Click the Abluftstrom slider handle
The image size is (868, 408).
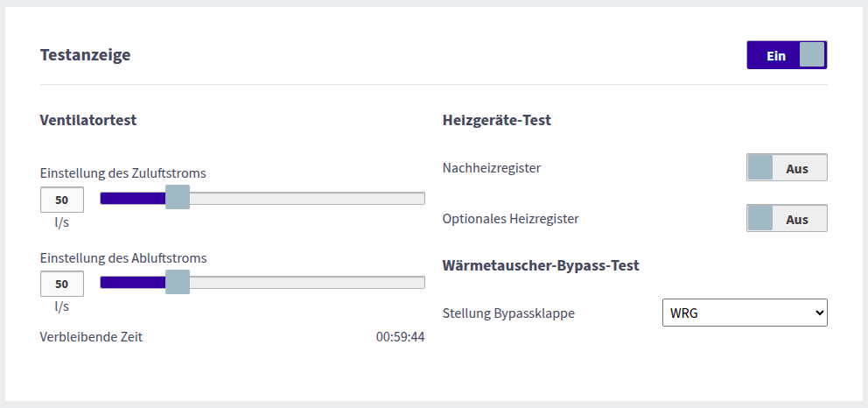point(178,282)
